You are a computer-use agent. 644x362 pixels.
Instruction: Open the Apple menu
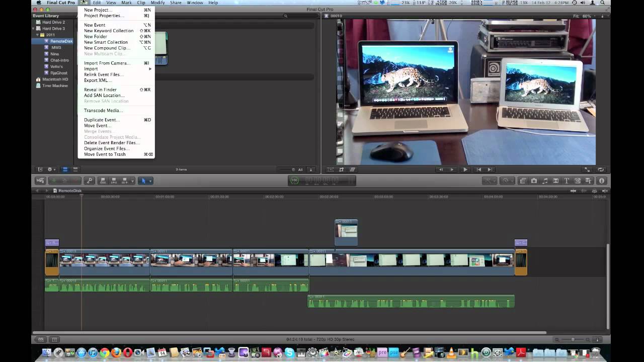39,3
